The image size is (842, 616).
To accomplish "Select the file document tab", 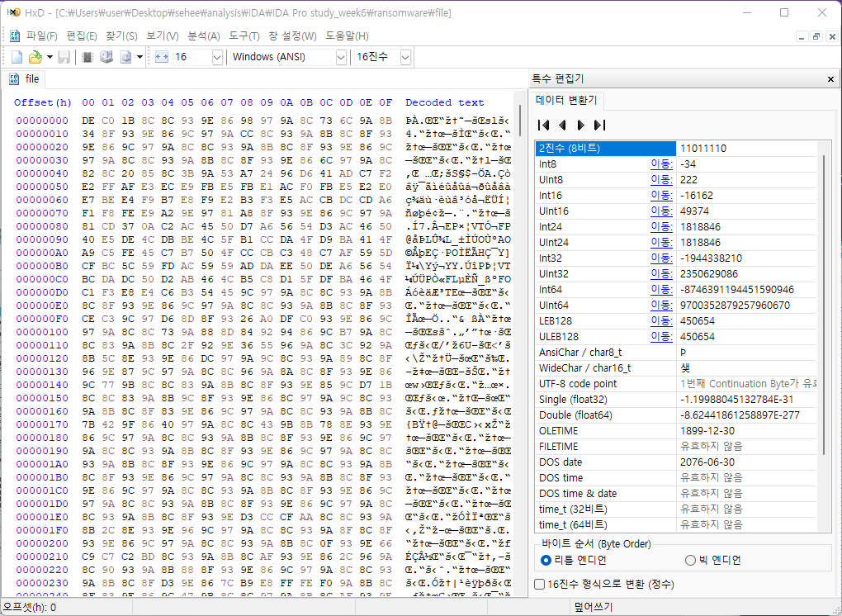I will [25, 79].
